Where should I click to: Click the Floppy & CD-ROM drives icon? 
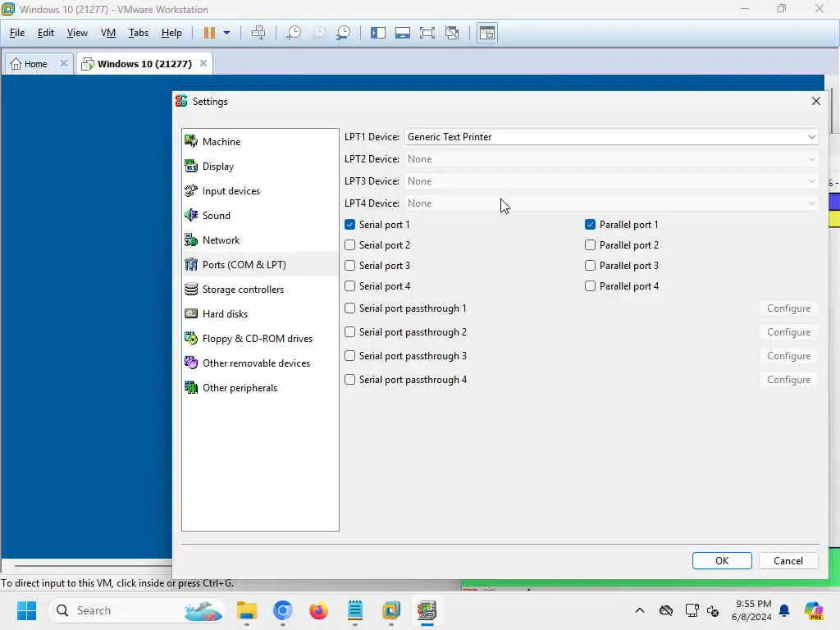click(190, 339)
